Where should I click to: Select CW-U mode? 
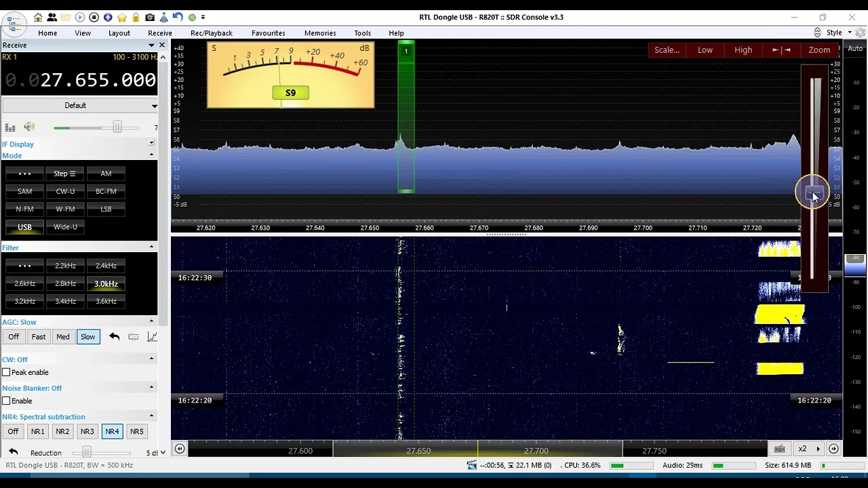(65, 191)
